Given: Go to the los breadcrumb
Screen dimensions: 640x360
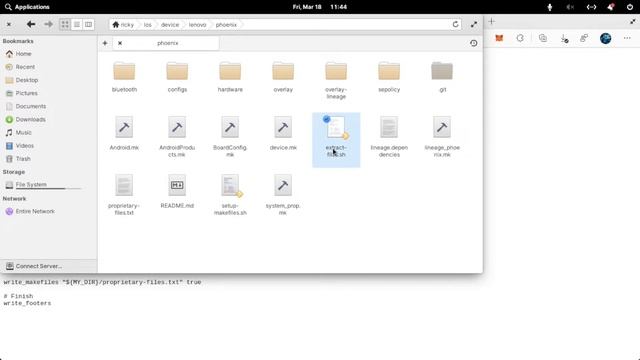Looking at the screenshot, I should click(147, 25).
